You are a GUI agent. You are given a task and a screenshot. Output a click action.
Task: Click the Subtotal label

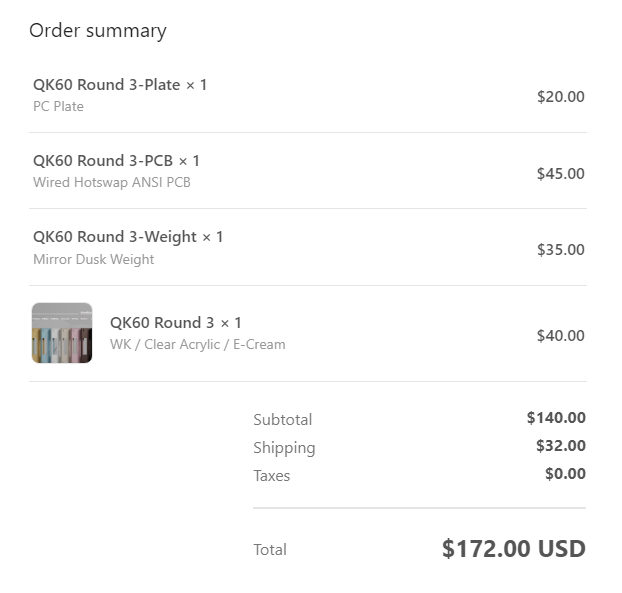tap(282, 420)
